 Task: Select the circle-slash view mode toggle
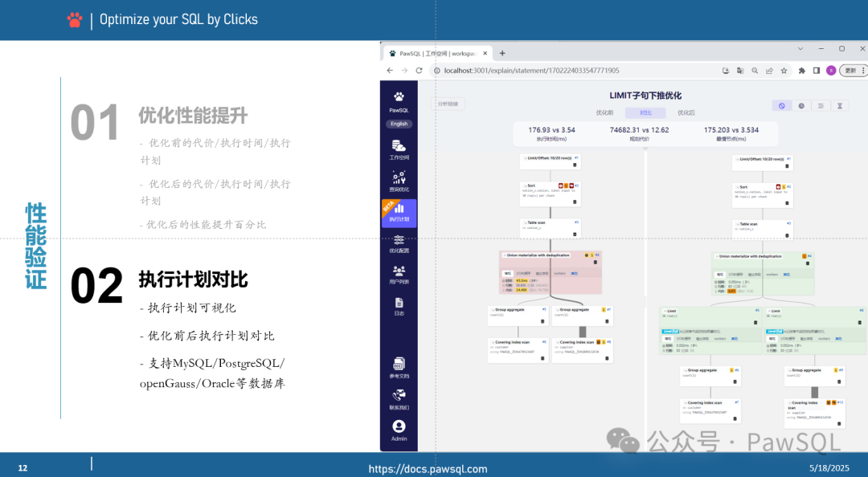[782, 106]
